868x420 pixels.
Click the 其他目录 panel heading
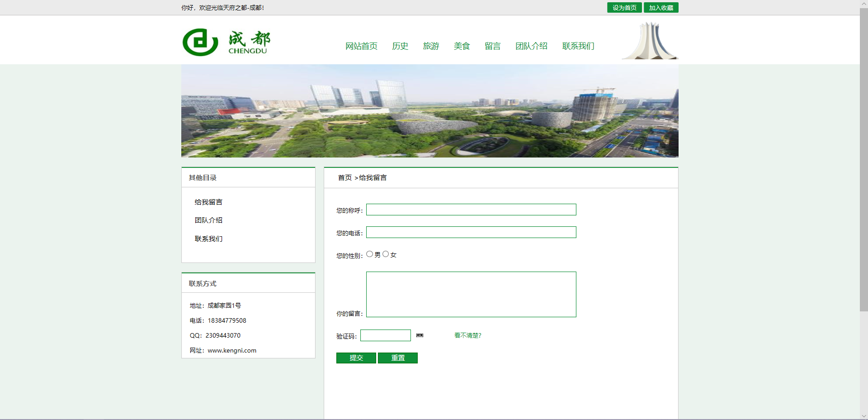[203, 177]
